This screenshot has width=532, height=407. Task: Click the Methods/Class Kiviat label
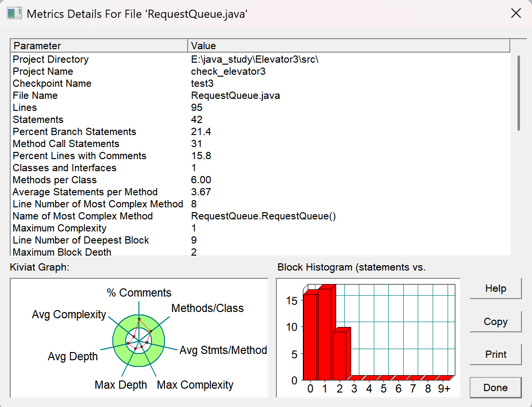point(207,308)
